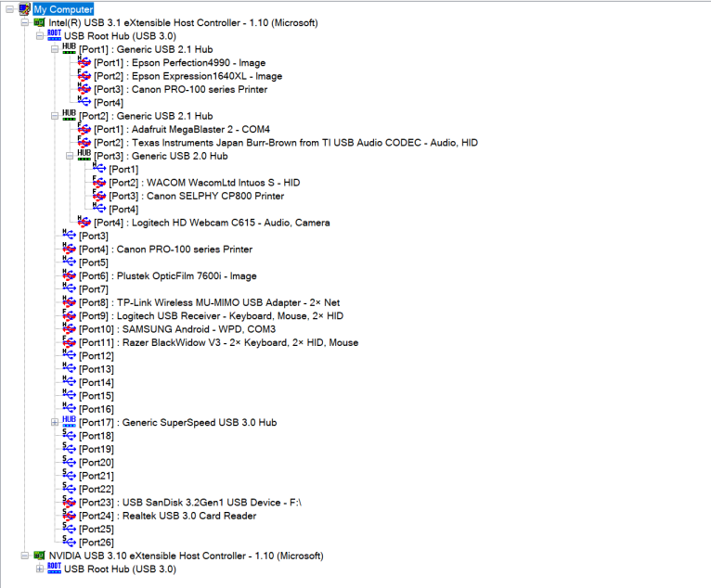This screenshot has height=588, width=711.
Task: Select Realtek USB 3.0 Card Reader entry
Action: 167,516
